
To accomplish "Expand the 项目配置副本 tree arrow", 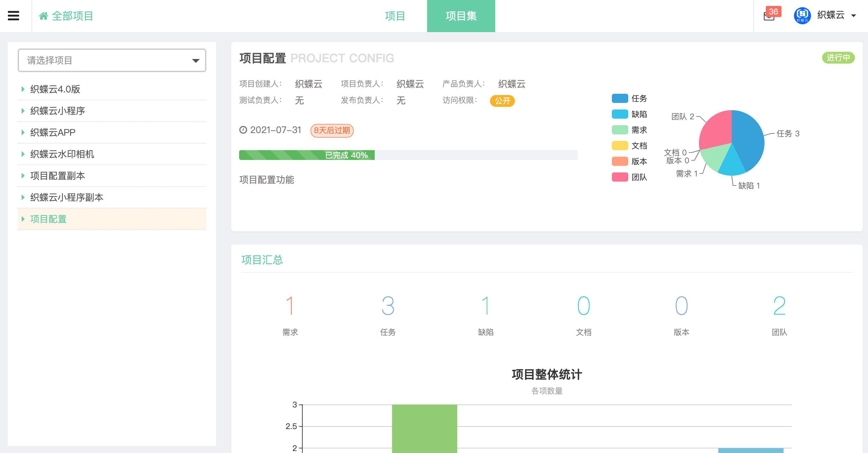I will pos(23,175).
